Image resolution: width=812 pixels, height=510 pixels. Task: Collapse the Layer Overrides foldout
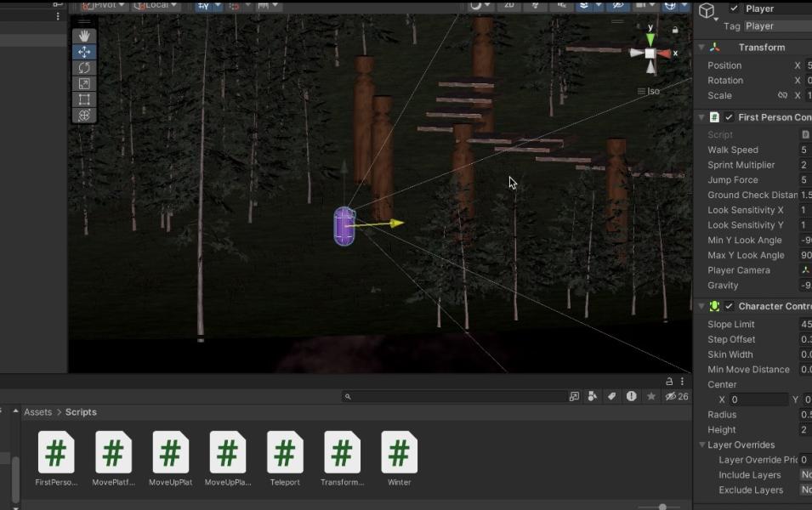pos(702,445)
